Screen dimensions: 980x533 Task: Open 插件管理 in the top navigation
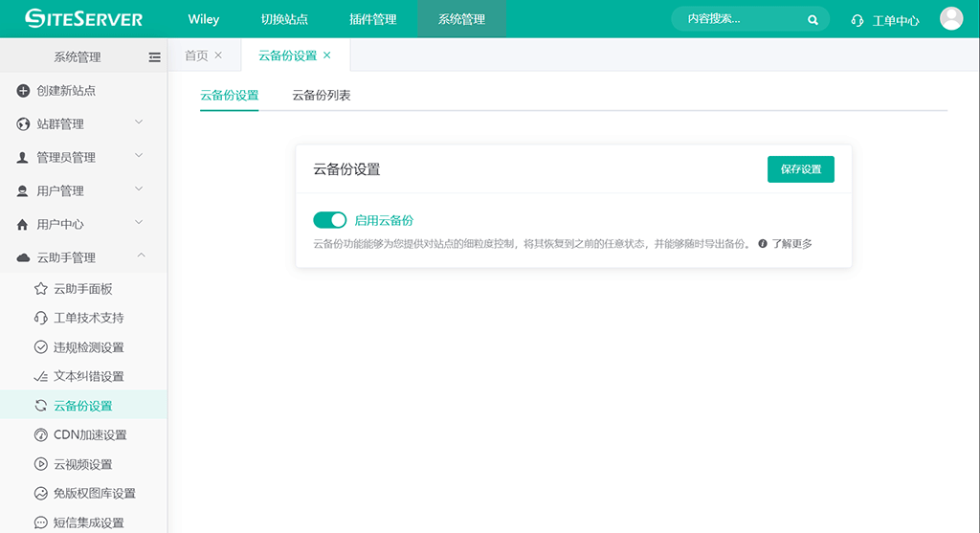tap(372, 19)
